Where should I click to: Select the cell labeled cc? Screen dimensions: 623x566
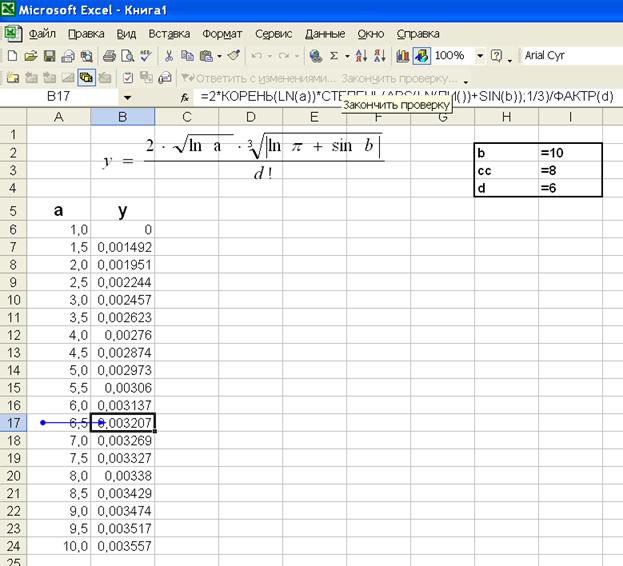point(506,170)
